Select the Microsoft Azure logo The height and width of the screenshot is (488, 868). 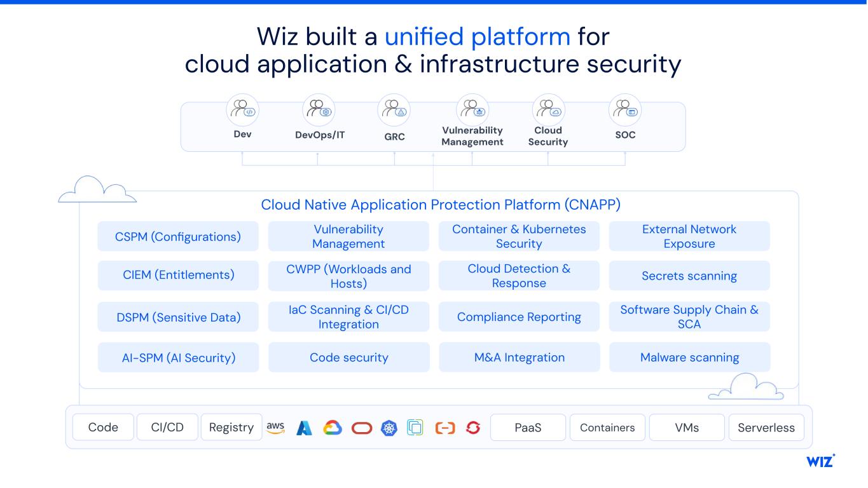coord(304,428)
